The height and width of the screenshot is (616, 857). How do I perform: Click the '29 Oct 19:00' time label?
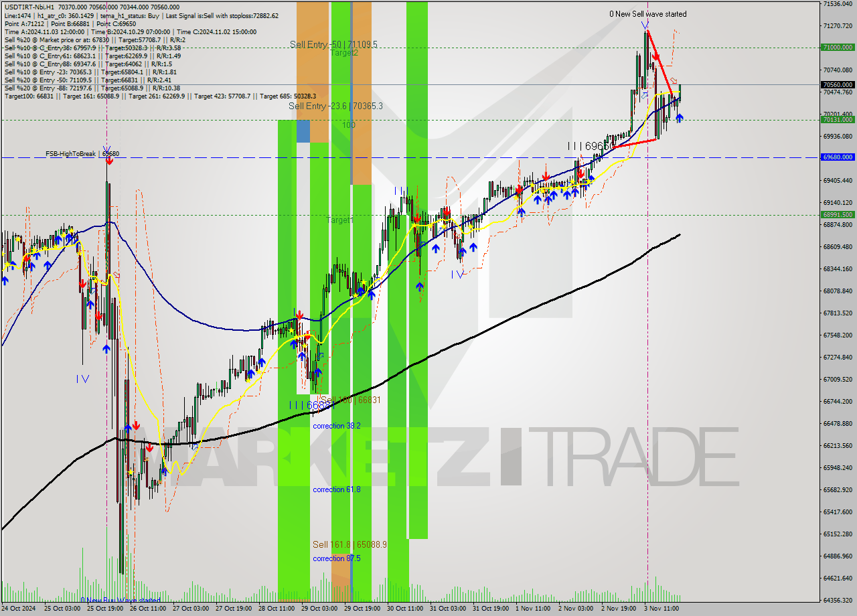click(x=363, y=609)
